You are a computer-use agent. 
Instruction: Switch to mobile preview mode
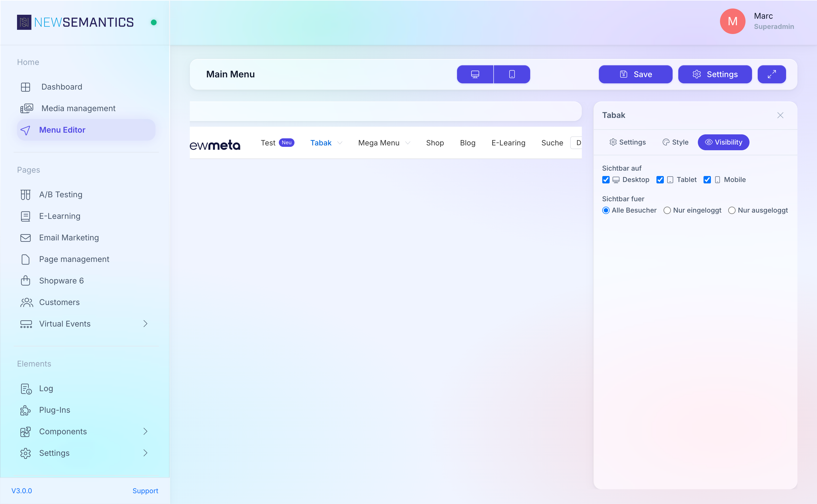pos(512,74)
